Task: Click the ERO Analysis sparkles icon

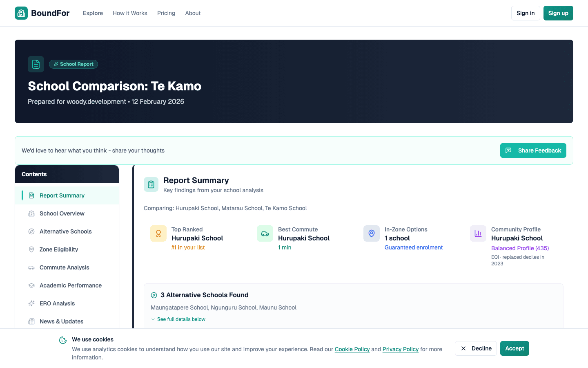Action: 31,303
